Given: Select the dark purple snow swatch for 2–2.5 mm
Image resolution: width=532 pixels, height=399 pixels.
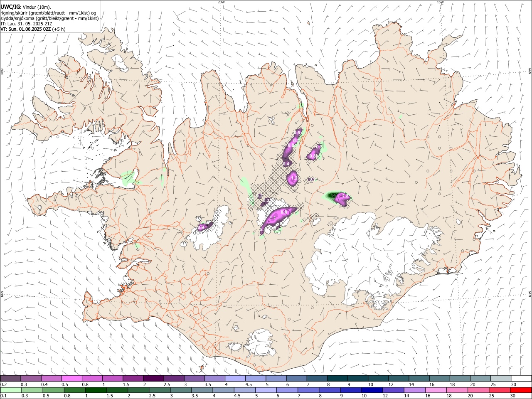Looking at the screenshot, I should [x=153, y=378].
